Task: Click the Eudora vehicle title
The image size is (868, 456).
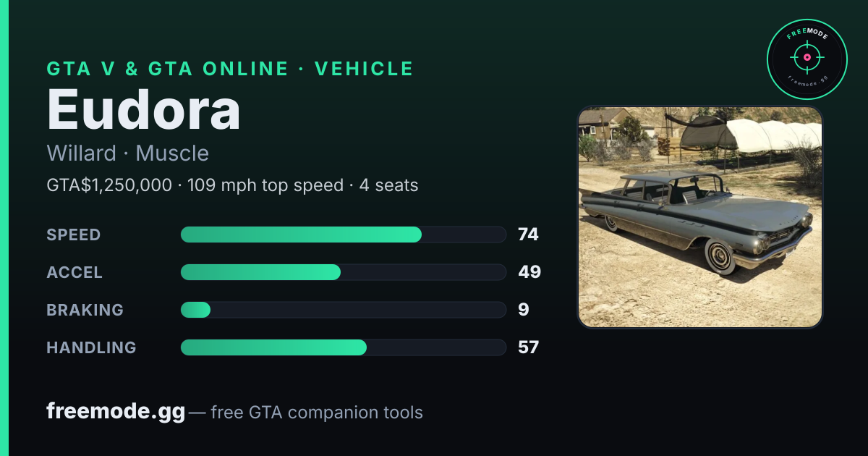Action: 144,110
